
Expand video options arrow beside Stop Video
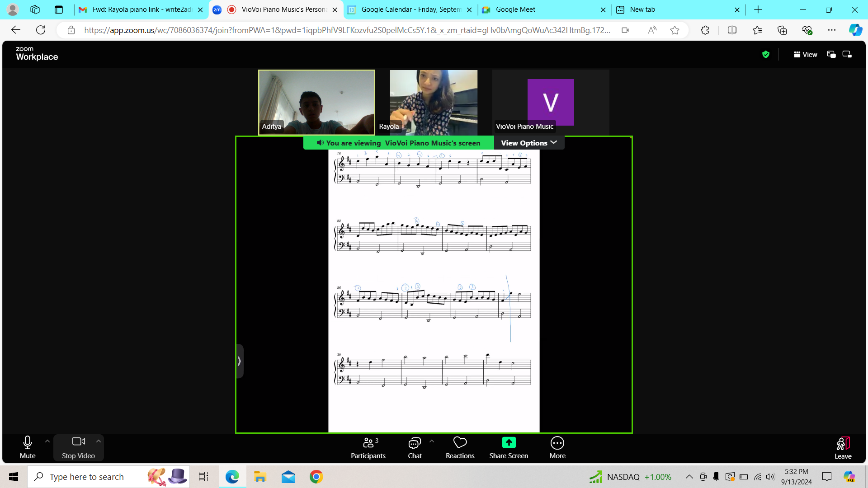click(x=99, y=441)
